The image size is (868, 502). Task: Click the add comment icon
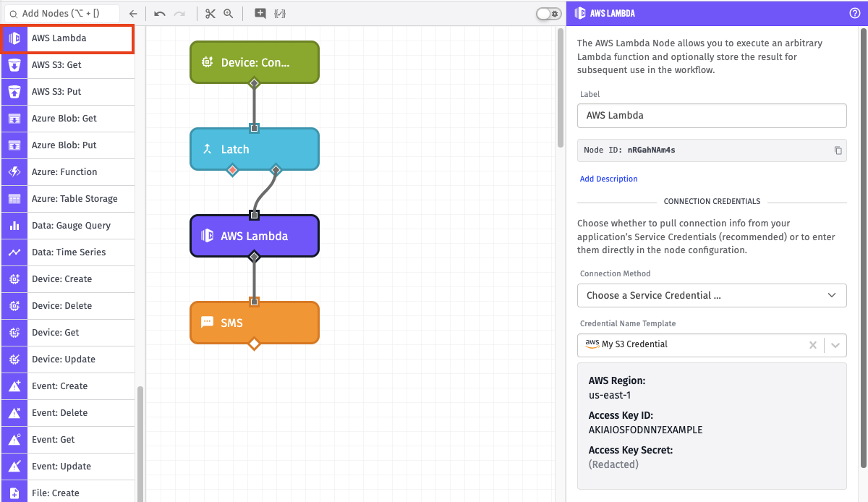[260, 13]
